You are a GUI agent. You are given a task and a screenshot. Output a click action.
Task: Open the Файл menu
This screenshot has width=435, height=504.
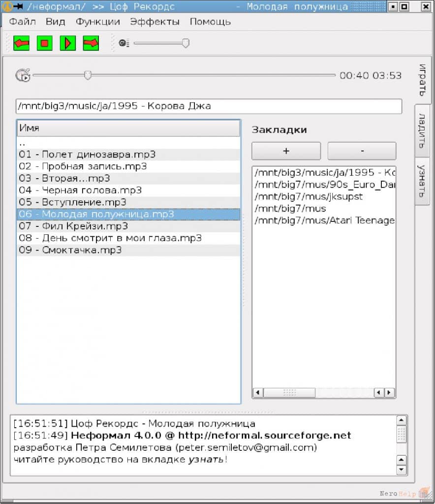22,22
